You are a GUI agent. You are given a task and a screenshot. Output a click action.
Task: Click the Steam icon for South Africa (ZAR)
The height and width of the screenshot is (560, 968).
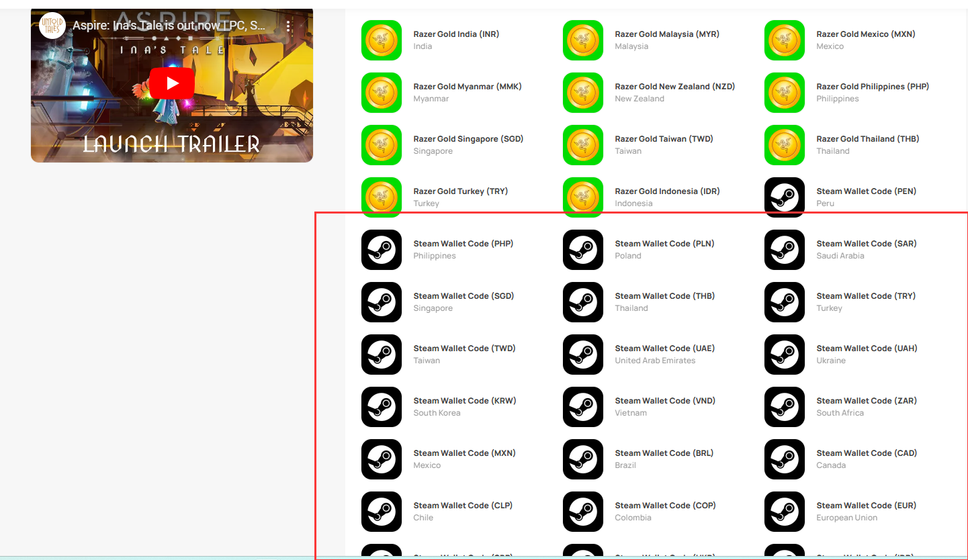[785, 407]
